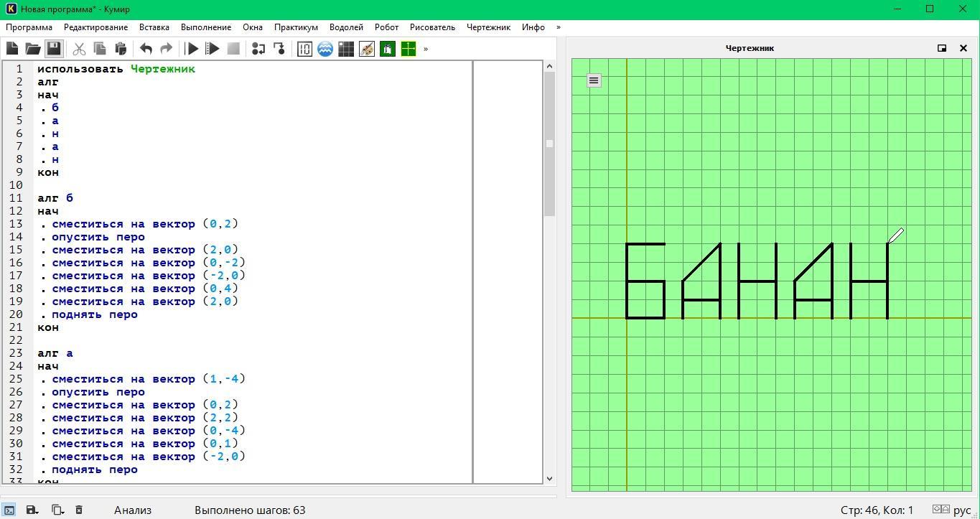This screenshot has width=980, height=519.
Task: Toggle the console terminal panel
Action: click(9, 510)
